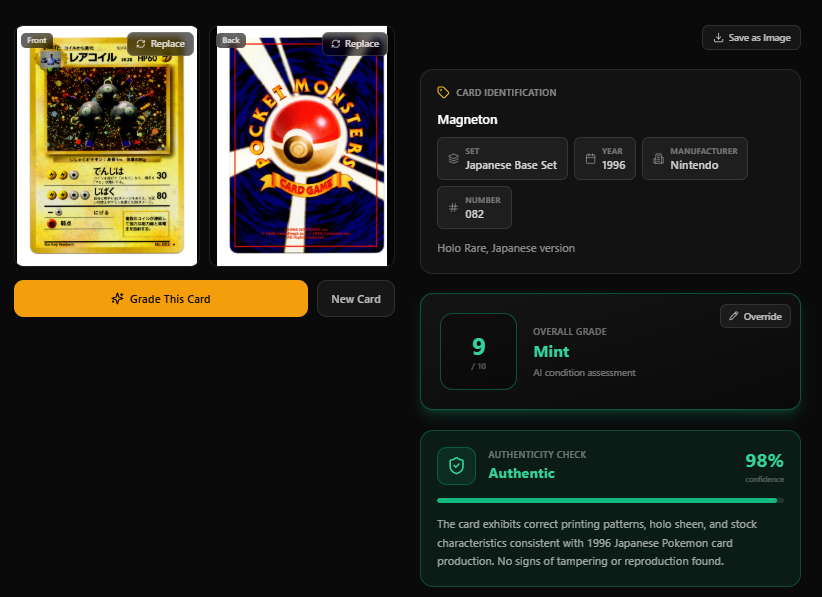Click the 9 / 10 grade score box

tap(478, 352)
